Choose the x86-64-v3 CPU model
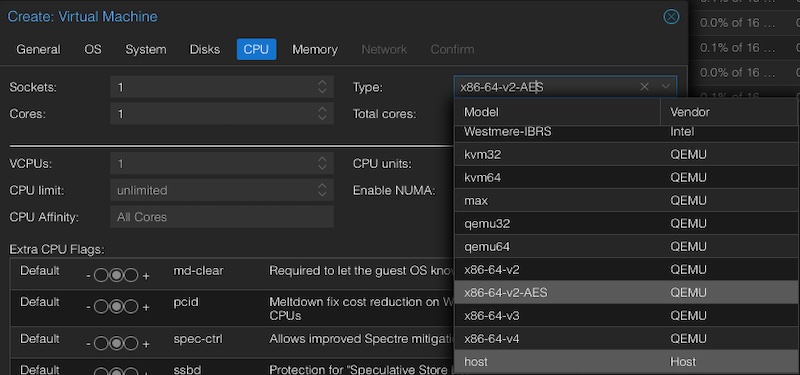The width and height of the screenshot is (800, 375). [x=627, y=316]
